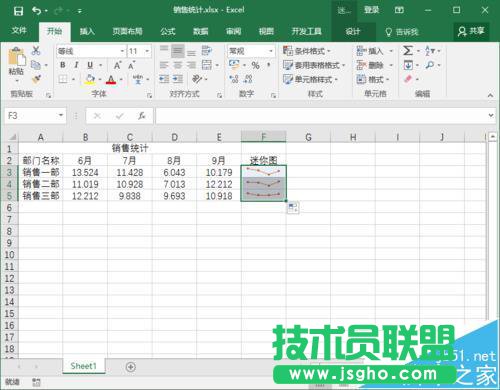
Task: Click in the formula bar
Action: (x=321, y=116)
